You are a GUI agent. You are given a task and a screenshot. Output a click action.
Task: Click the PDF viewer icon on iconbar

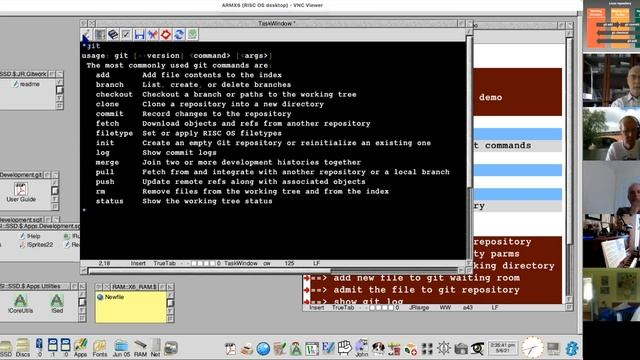tap(231, 349)
